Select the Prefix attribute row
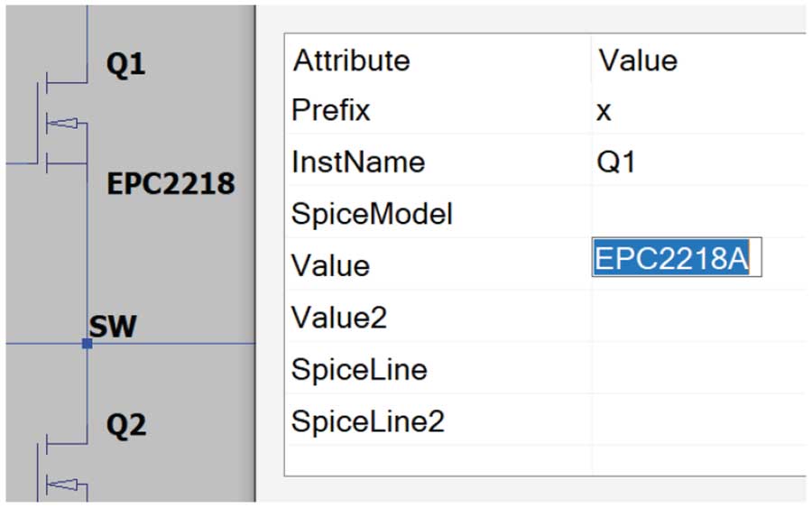Image resolution: width=812 pixels, height=508 pixels. (331, 111)
